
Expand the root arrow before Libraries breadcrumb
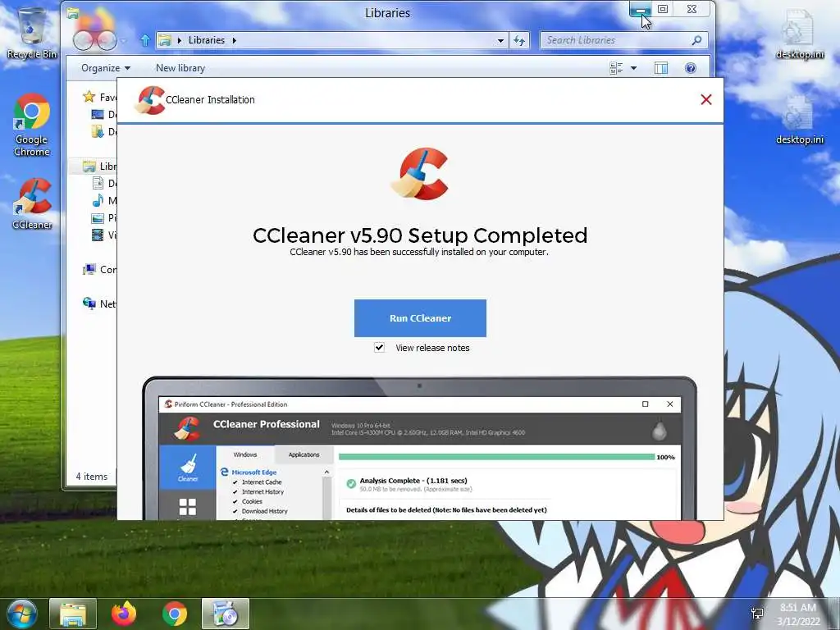pyautogui.click(x=180, y=40)
